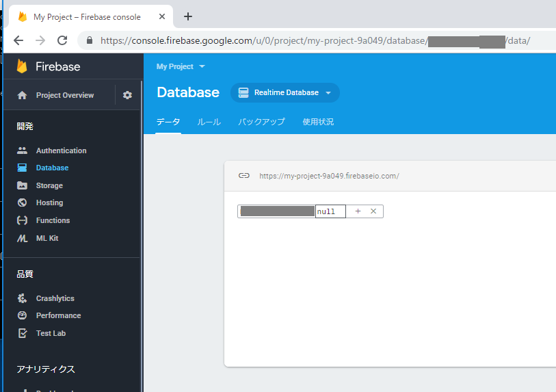
Task: Open Functions section
Action: click(53, 220)
